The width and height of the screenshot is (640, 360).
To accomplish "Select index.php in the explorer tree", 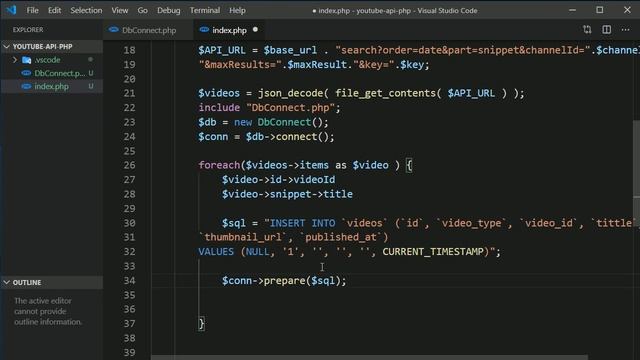I will click(x=51, y=86).
